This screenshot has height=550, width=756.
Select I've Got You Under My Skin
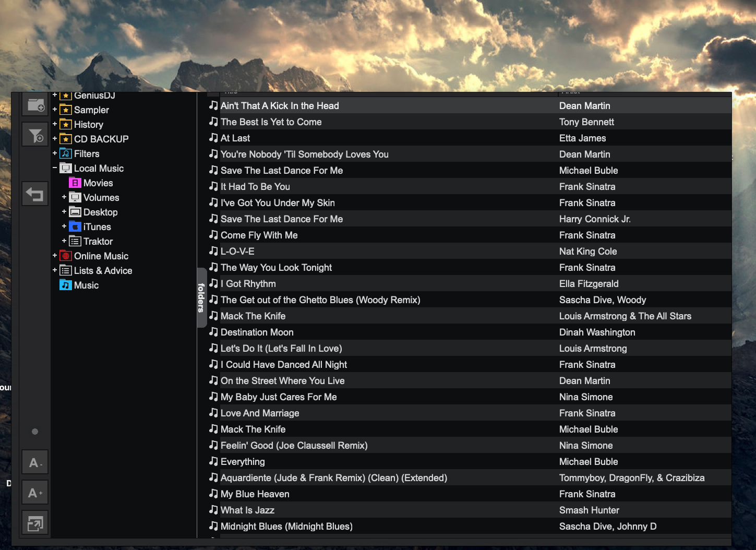click(x=278, y=202)
